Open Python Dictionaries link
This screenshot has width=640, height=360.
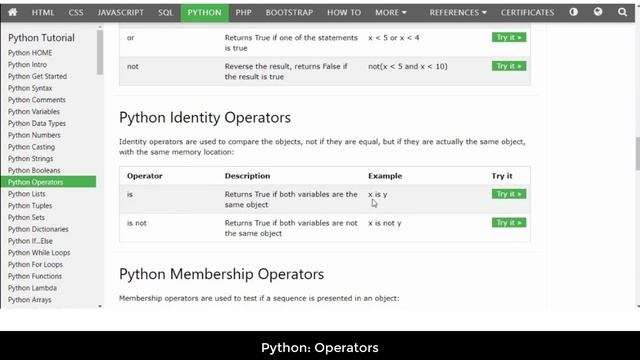click(38, 229)
